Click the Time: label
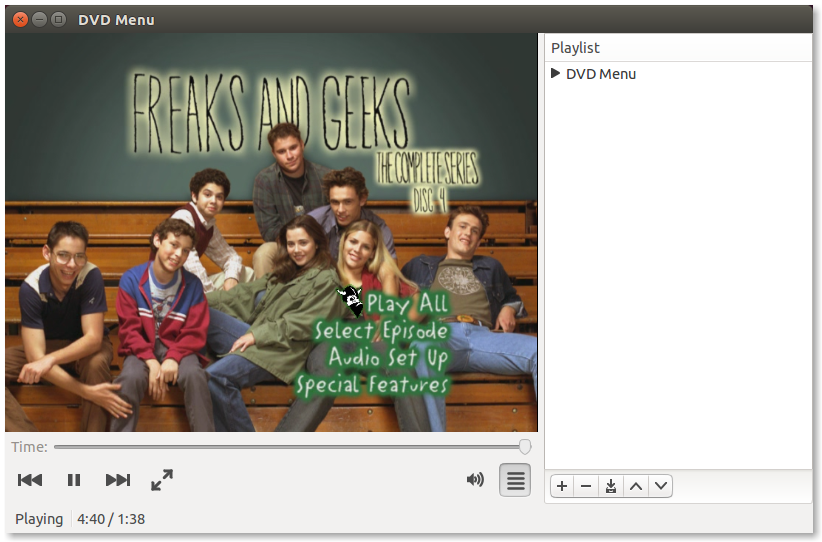The height and width of the screenshot is (542, 822). 29,447
